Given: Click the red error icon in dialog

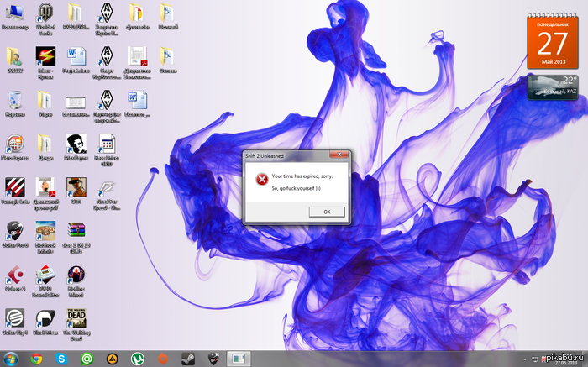Looking at the screenshot, I should (262, 179).
